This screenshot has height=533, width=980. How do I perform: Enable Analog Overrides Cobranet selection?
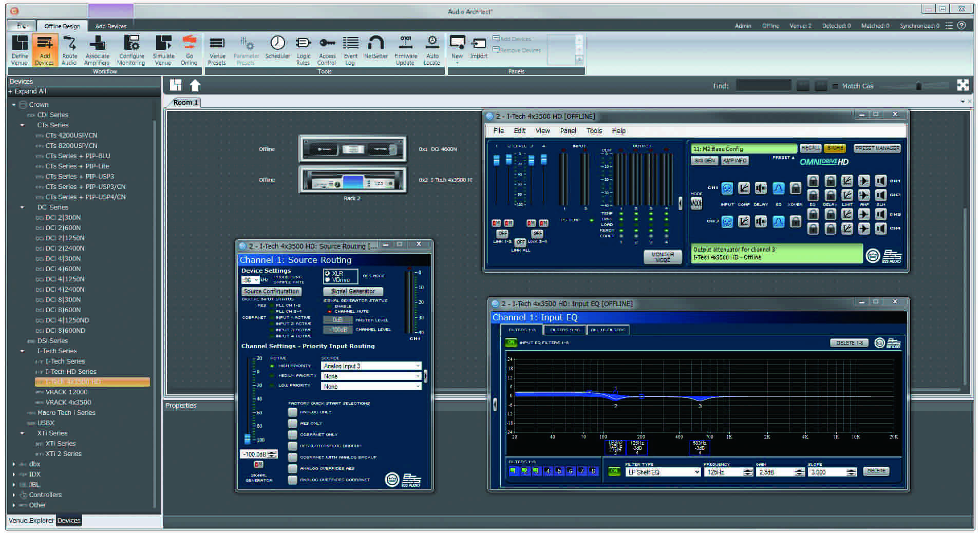pos(293,480)
